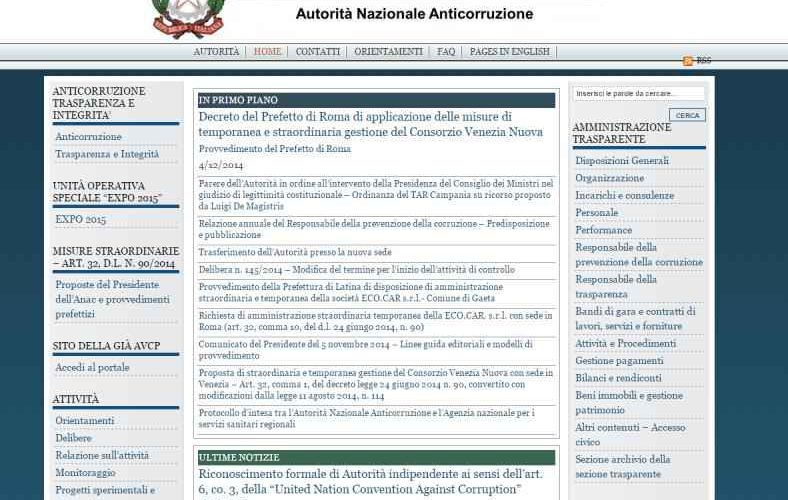Open Delibera n. 145/2014 news item
The height and width of the screenshot is (500, 788).
coord(356,269)
